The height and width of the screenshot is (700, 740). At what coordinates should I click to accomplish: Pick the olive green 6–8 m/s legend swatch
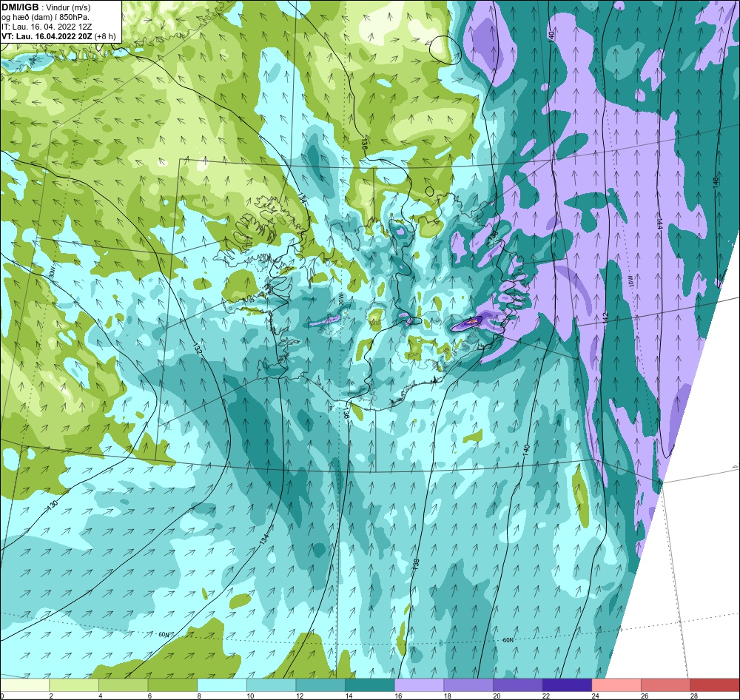click(x=172, y=685)
